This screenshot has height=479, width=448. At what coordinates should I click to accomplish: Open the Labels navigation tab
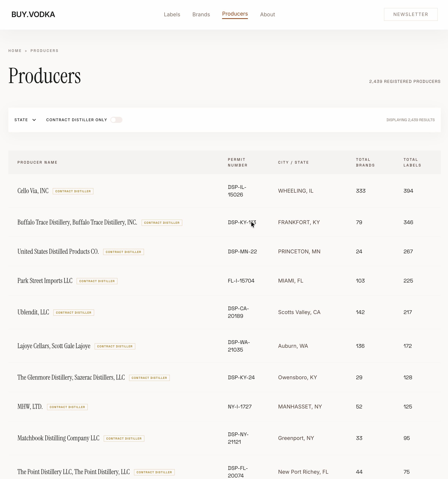click(172, 14)
